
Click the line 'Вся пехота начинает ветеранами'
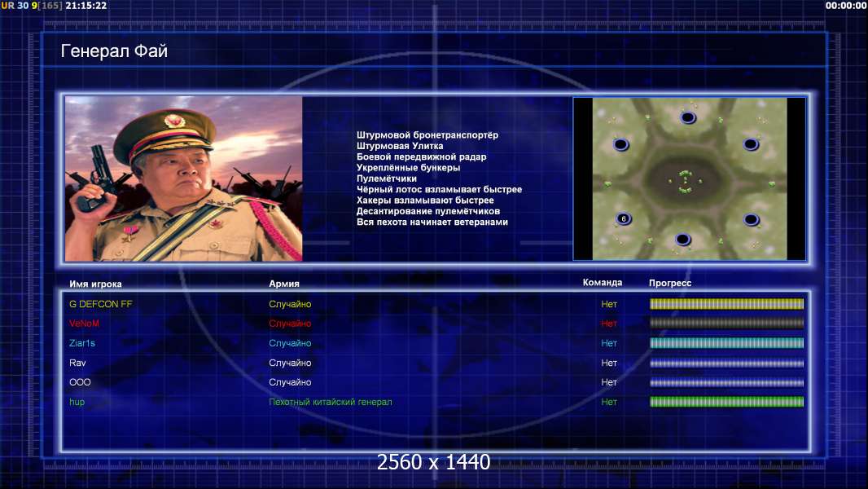pyautogui.click(x=432, y=222)
